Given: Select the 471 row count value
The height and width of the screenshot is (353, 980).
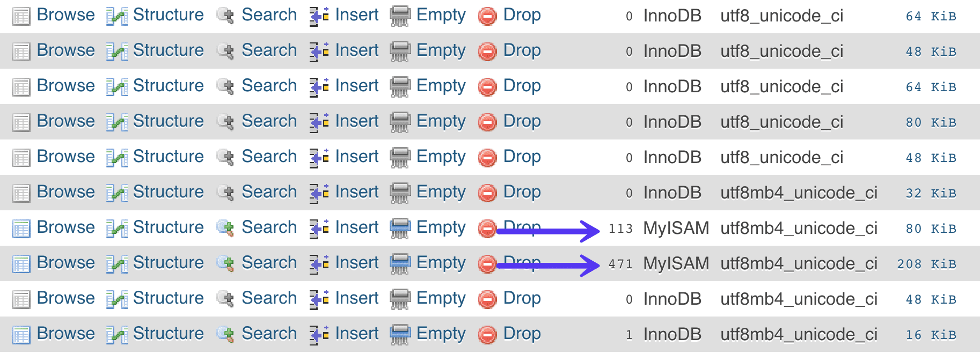Looking at the screenshot, I should pyautogui.click(x=621, y=263).
